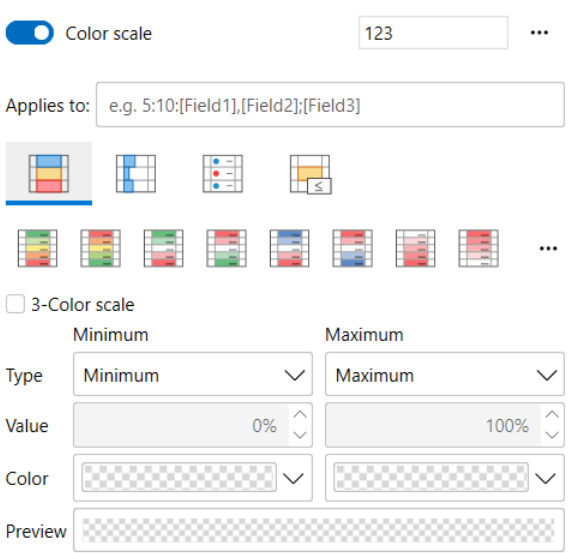The height and width of the screenshot is (553, 571).
Task: Switch to the Data bar rule type
Action: tap(136, 174)
